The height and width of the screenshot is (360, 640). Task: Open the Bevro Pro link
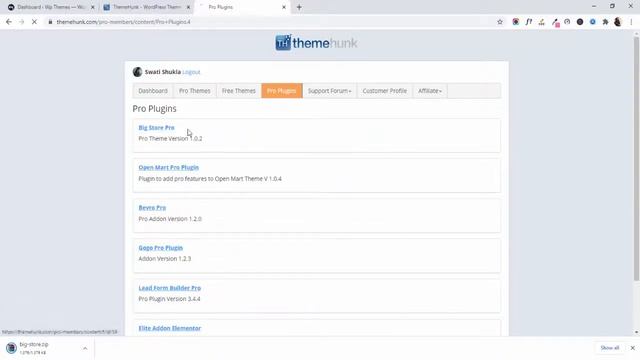(x=152, y=207)
